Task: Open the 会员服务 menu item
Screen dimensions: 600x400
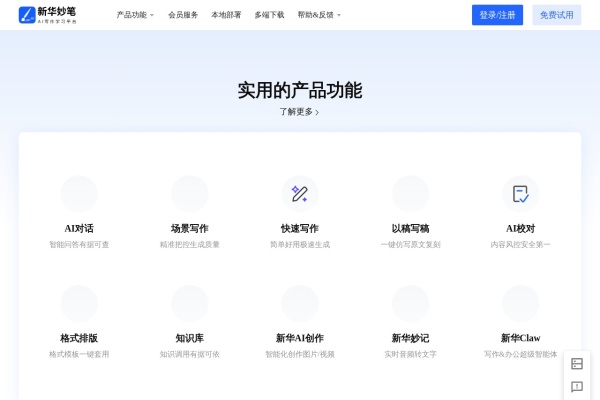Action: click(x=183, y=15)
